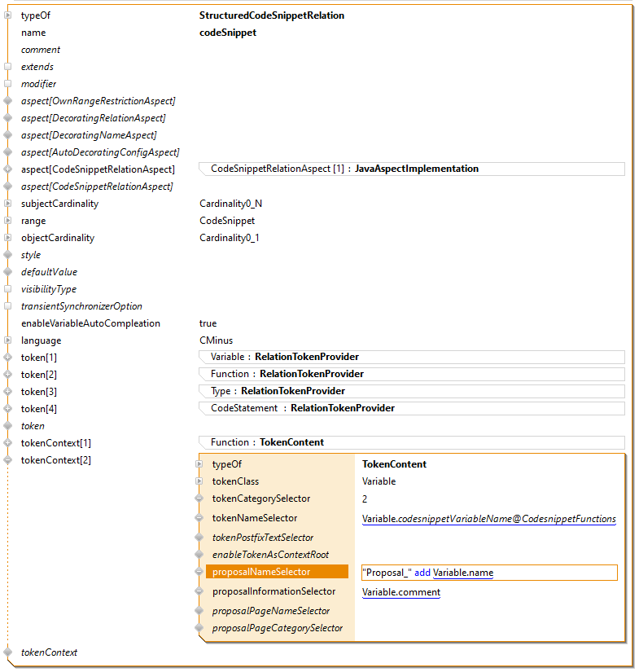Select the enableVariableAutoCompleation property row

(90, 323)
